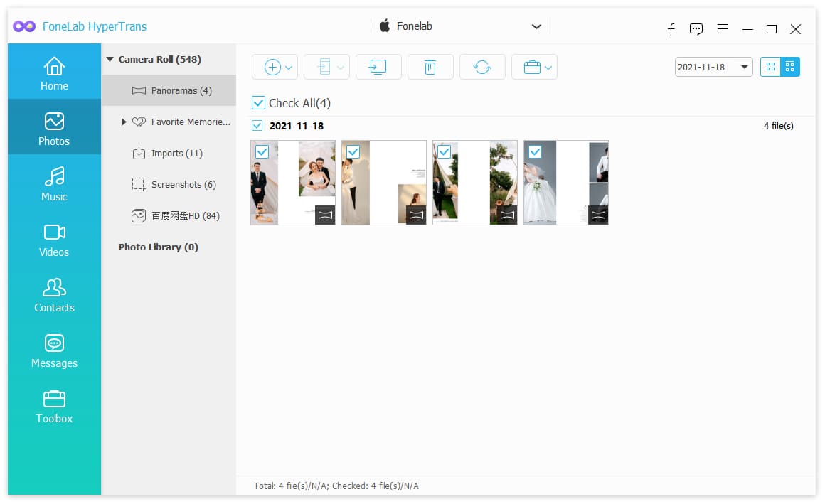Uncheck the second panorama photo checkbox
Screen dimensions: 825x504
353,152
